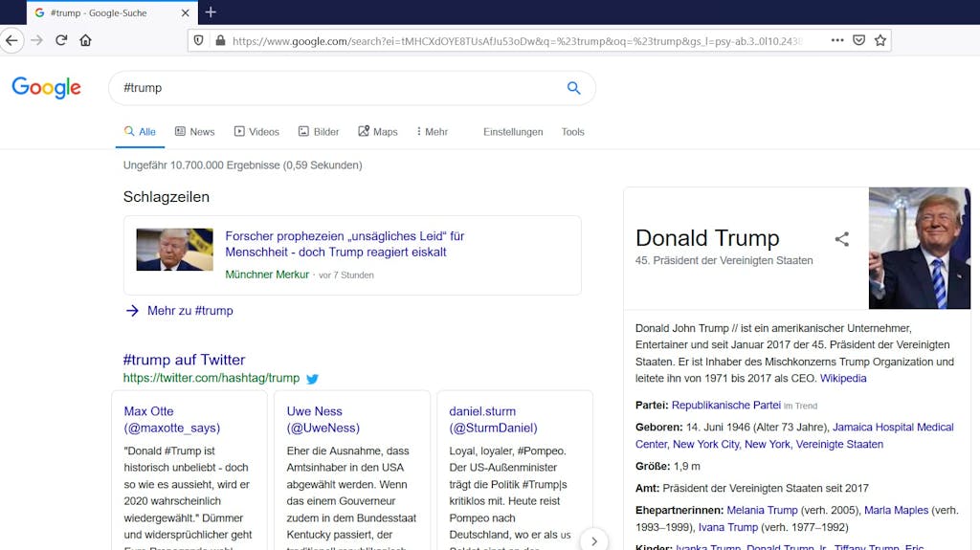
Task: Open a new browser tab
Action: pyautogui.click(x=211, y=11)
